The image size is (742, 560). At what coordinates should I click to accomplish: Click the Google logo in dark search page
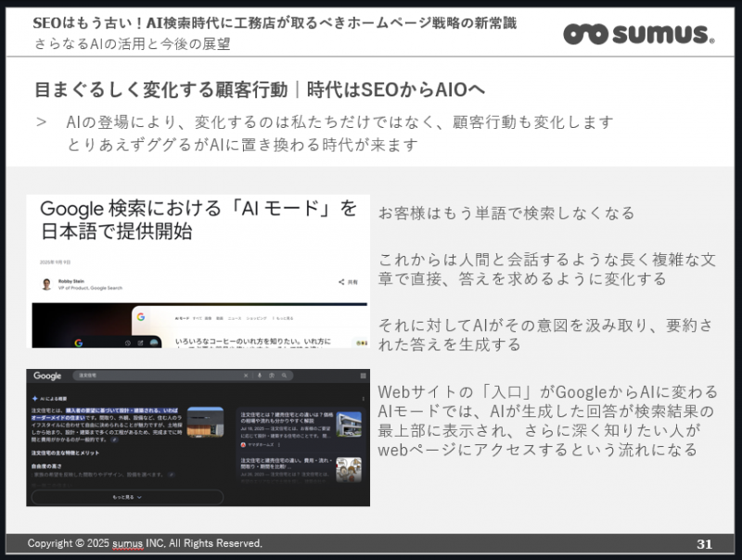point(47,376)
